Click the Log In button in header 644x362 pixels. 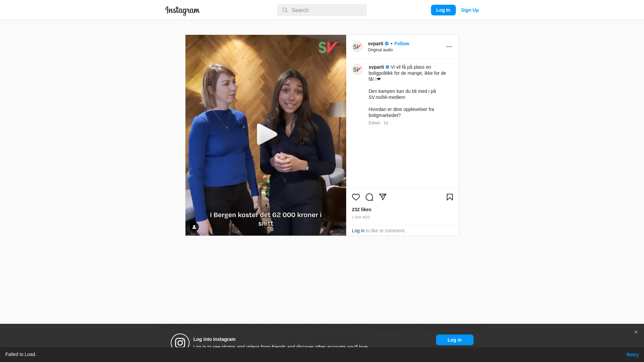[x=443, y=10]
